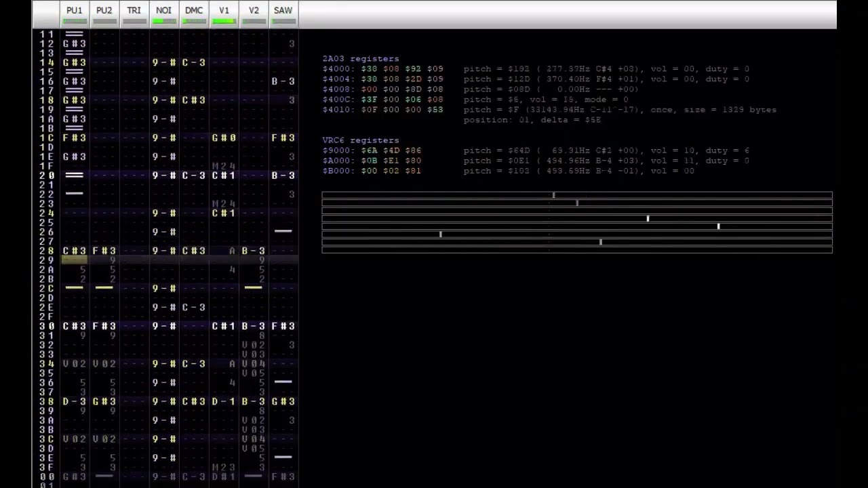
Task: Select the C-3 note in DMC row 34
Action: click(194, 364)
